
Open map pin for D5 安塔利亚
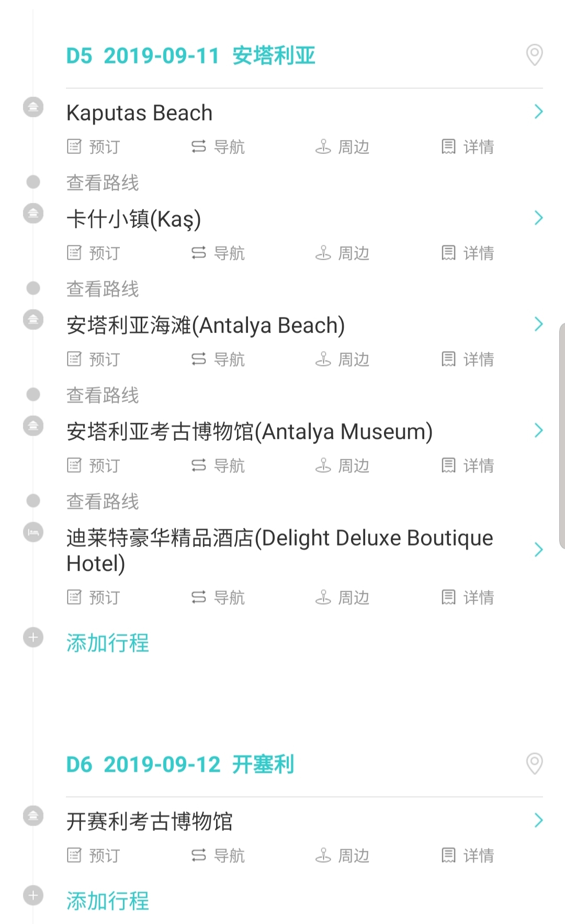tap(534, 55)
